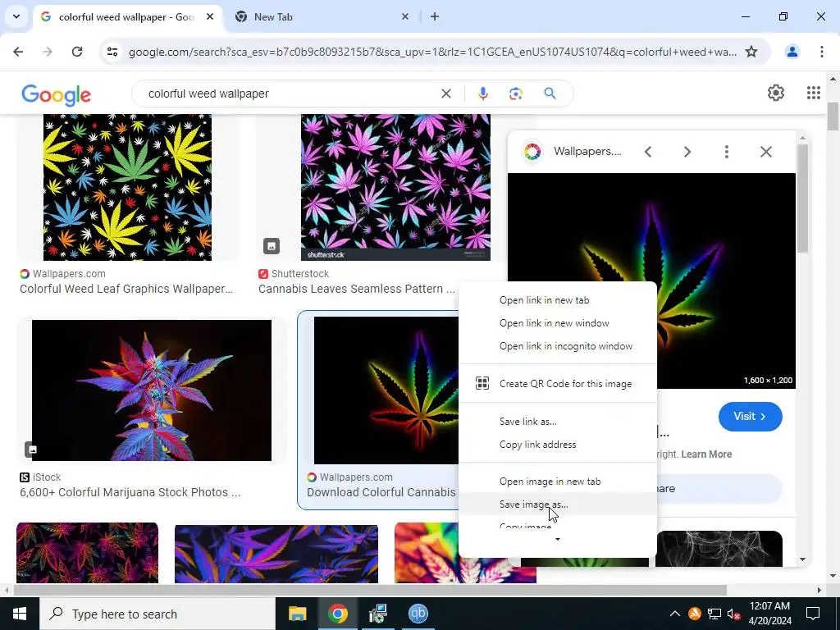Show hidden system tray icons
This screenshot has width=840, height=630.
tap(675, 614)
